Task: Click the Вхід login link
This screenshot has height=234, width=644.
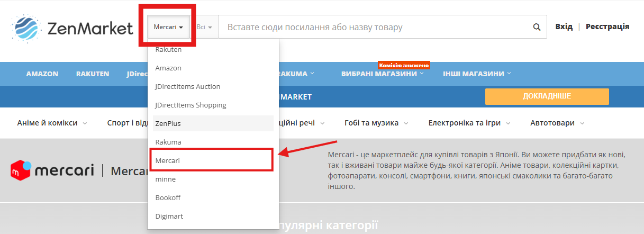Action: click(564, 26)
